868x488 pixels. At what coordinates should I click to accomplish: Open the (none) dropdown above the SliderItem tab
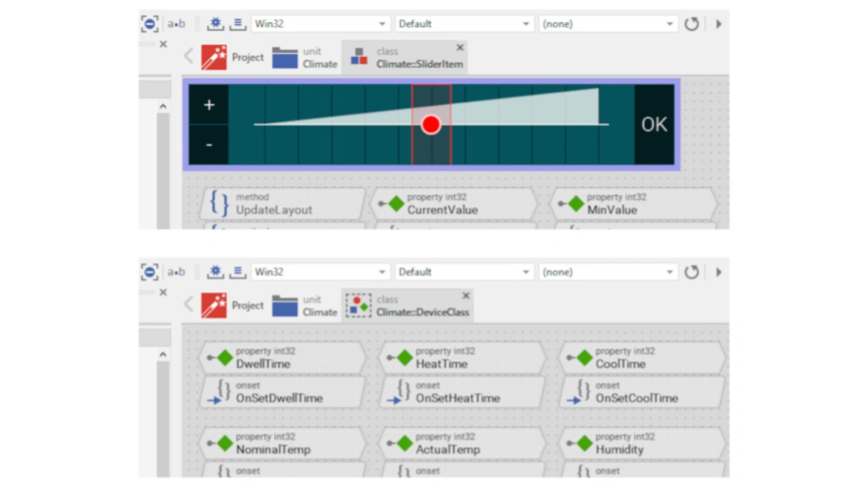coord(608,24)
